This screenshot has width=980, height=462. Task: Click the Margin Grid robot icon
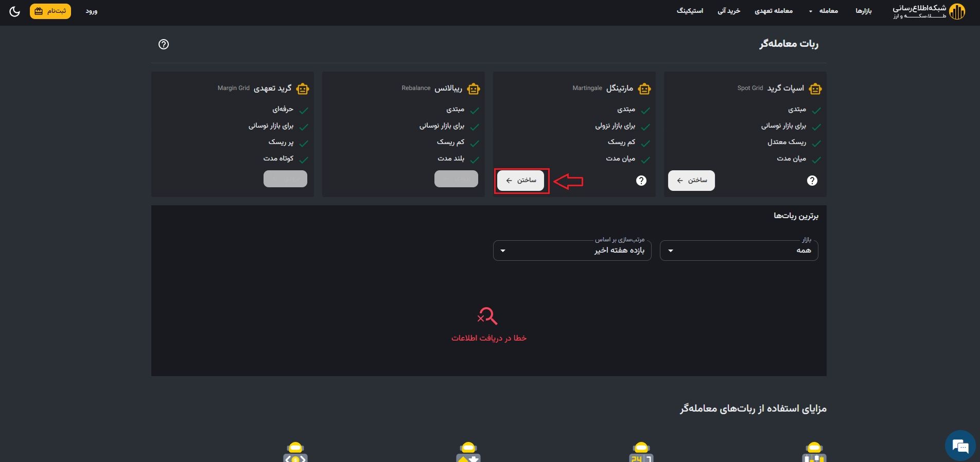pos(302,89)
